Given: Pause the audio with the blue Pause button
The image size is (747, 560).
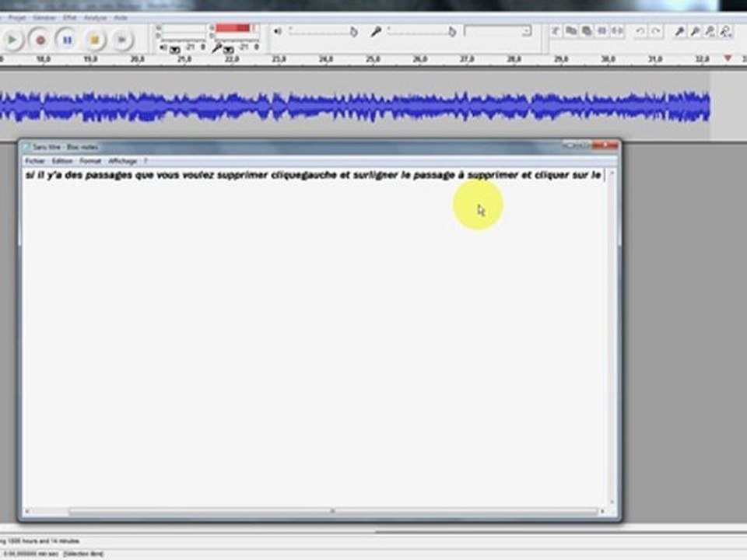Looking at the screenshot, I should pyautogui.click(x=67, y=40).
